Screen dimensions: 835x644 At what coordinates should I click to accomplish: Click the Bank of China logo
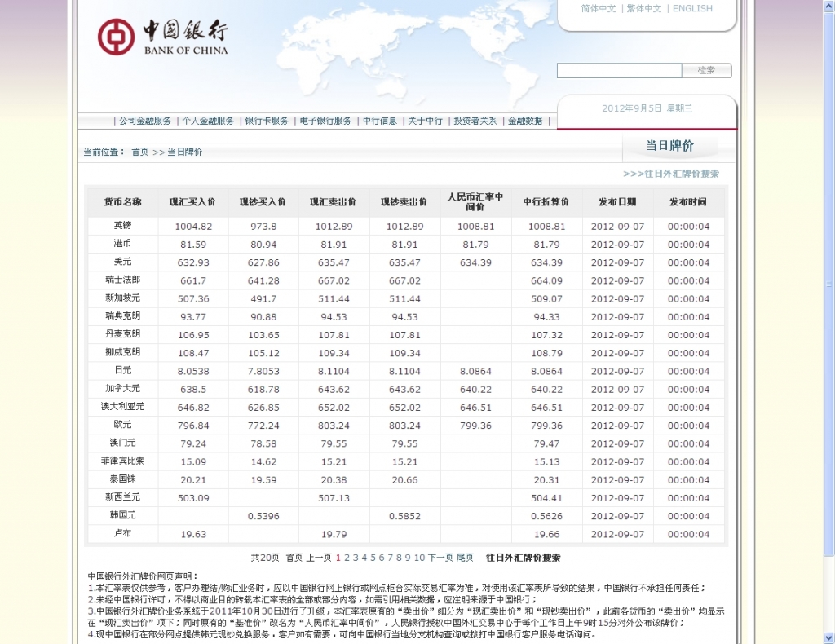[160, 37]
